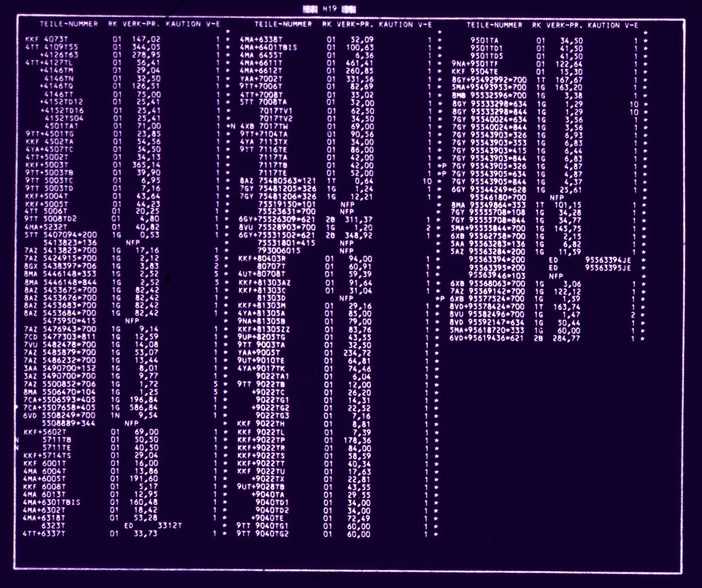Screen dimensions: 702x588
Task: Click part number 4TT+4127TL
Action: (x=49, y=63)
